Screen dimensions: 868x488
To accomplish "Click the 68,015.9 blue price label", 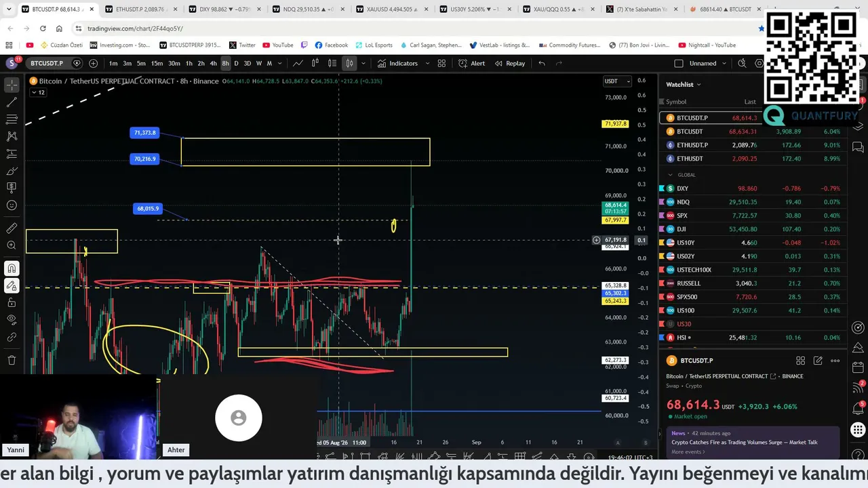I will (x=148, y=209).
